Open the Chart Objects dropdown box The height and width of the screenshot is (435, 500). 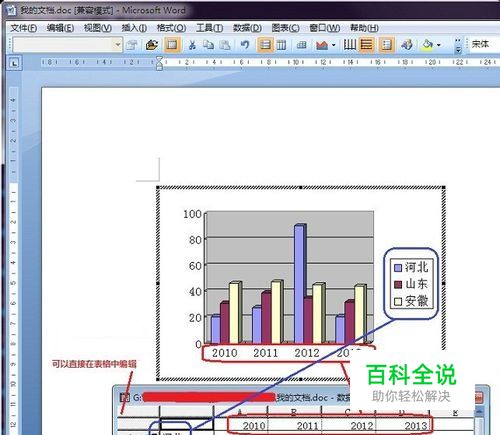[68, 44]
